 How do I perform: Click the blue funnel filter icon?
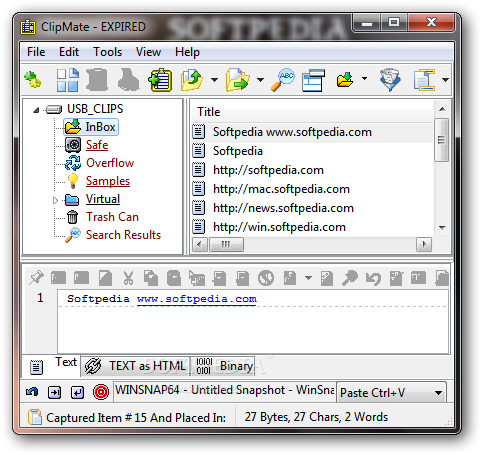tap(389, 80)
